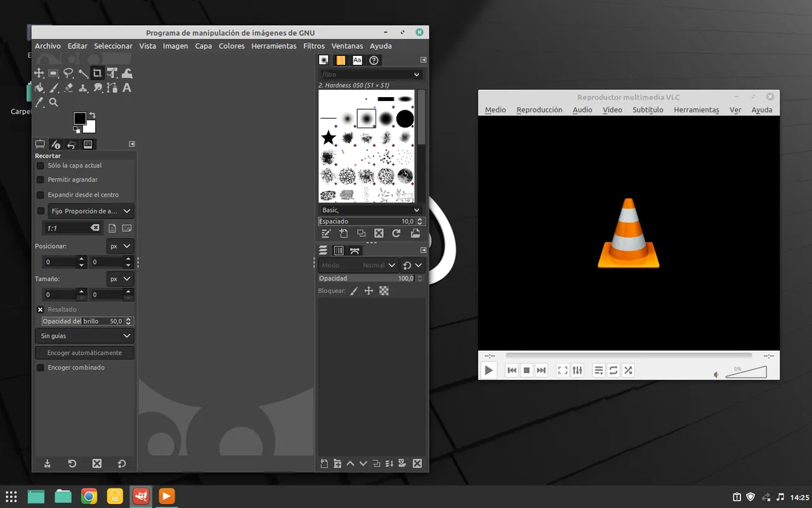Select the Paintbrush tool
The image size is (812, 508).
click(x=54, y=88)
